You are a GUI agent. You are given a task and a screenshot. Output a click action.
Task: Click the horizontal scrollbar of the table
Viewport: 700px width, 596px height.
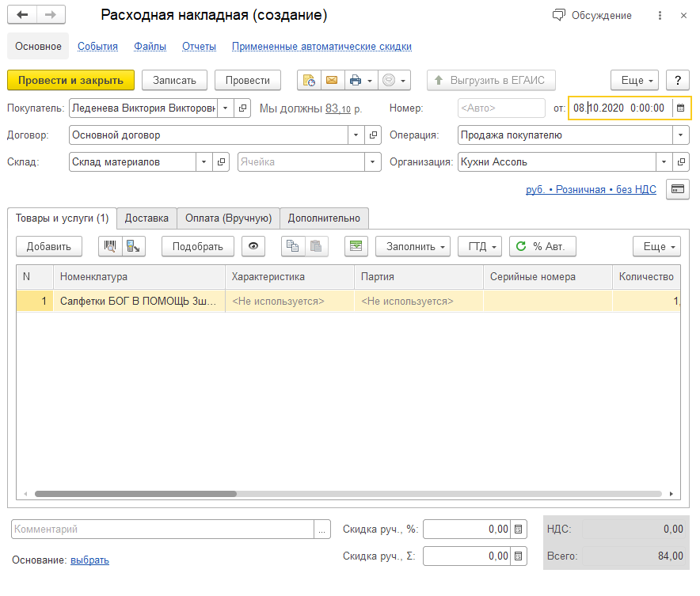[135, 493]
